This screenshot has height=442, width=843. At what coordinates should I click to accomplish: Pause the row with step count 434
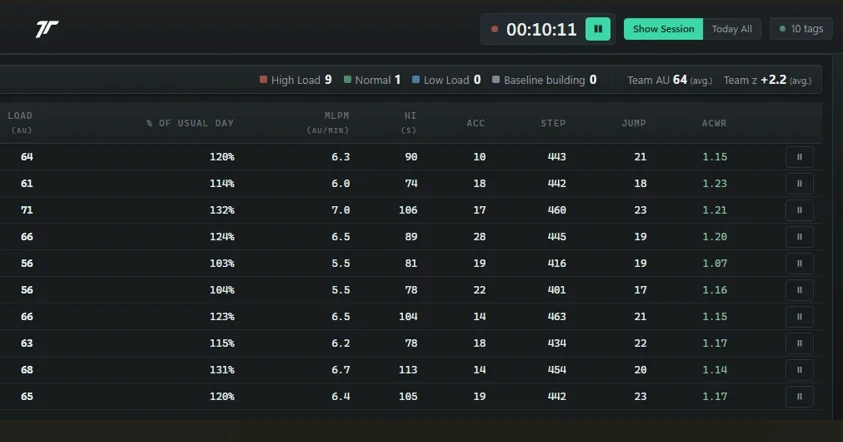tap(799, 343)
